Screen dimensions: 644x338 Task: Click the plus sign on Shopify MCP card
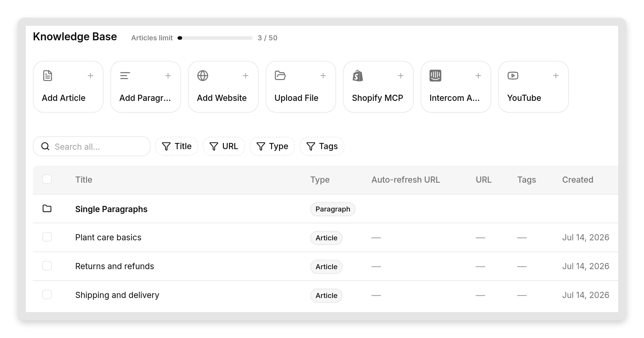(x=401, y=76)
